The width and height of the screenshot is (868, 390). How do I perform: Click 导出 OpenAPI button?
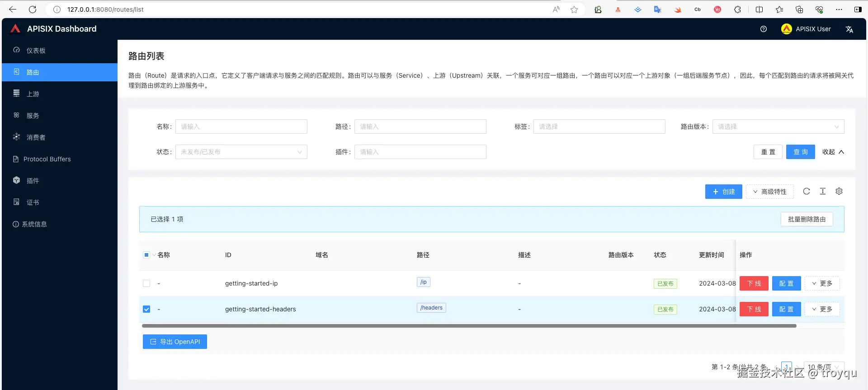tap(175, 342)
